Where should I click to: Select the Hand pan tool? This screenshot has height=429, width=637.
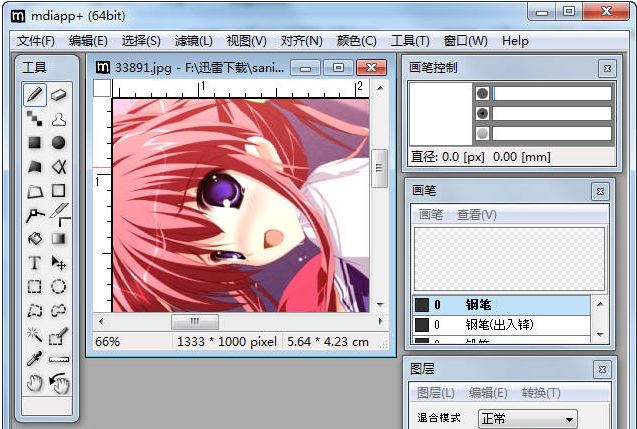point(35,384)
